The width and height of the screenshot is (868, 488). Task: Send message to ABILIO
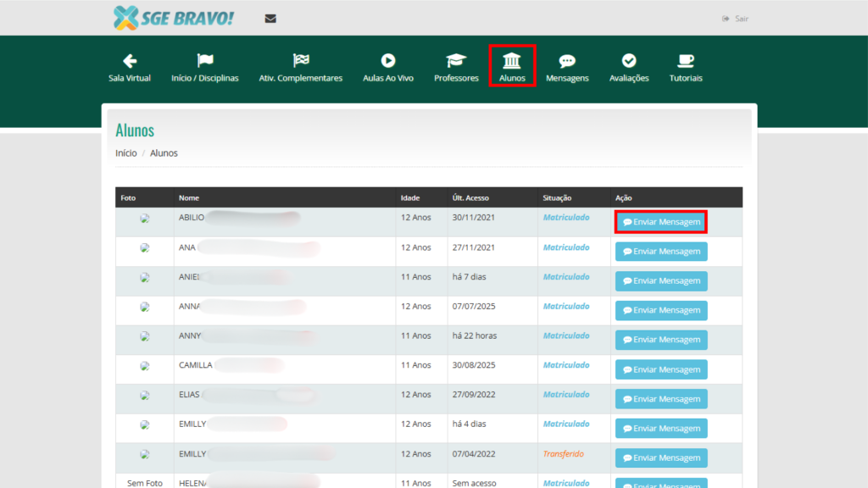(661, 222)
